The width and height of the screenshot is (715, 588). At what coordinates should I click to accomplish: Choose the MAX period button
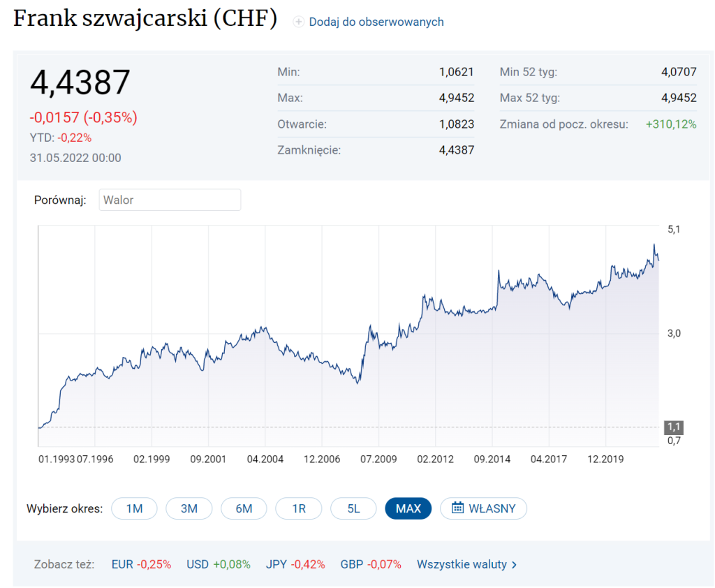pyautogui.click(x=408, y=508)
